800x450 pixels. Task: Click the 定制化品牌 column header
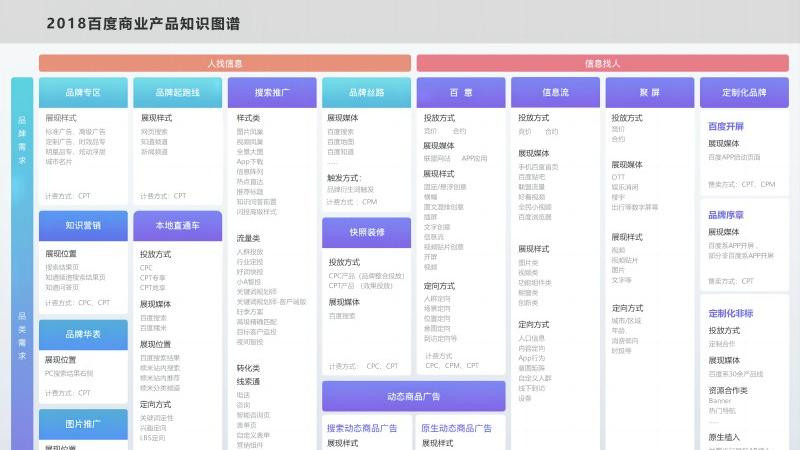point(744,92)
